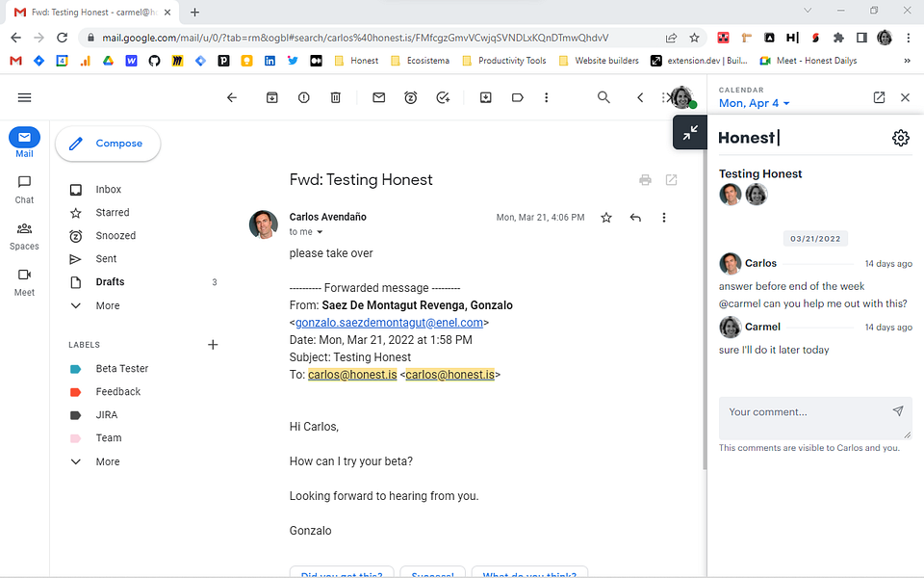Open the Gmail search icon

pos(603,97)
